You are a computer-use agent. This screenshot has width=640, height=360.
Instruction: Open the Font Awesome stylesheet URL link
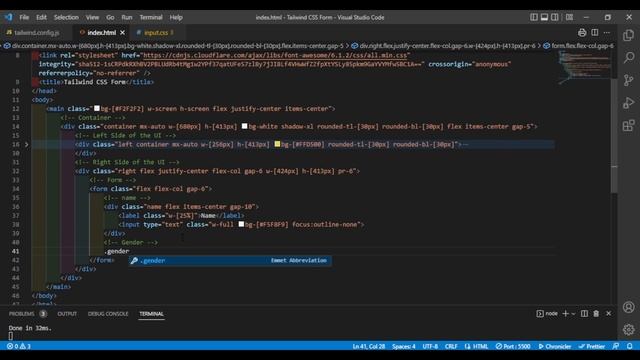tap(275, 55)
